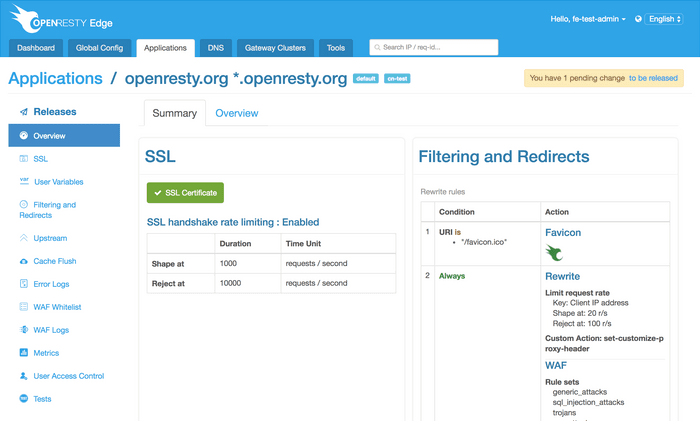
Task: Click the Overview dashboard icon in sidebar
Action: click(x=24, y=135)
